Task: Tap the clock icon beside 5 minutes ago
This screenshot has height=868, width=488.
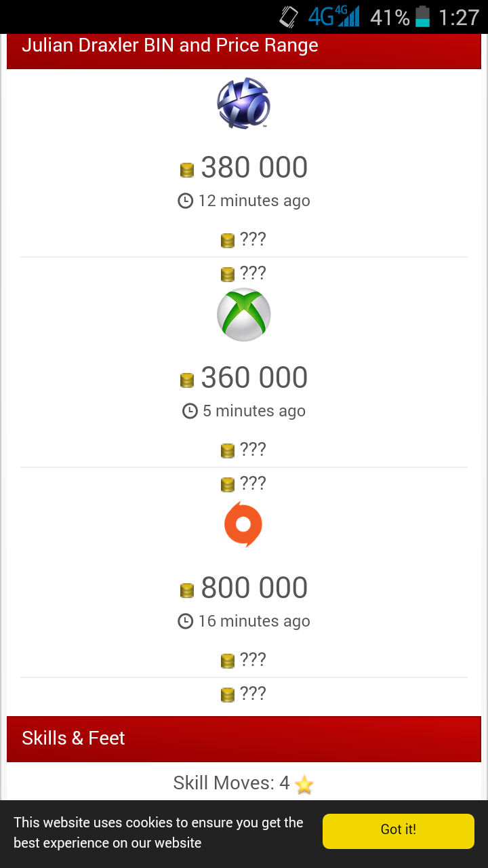Action: 190,411
